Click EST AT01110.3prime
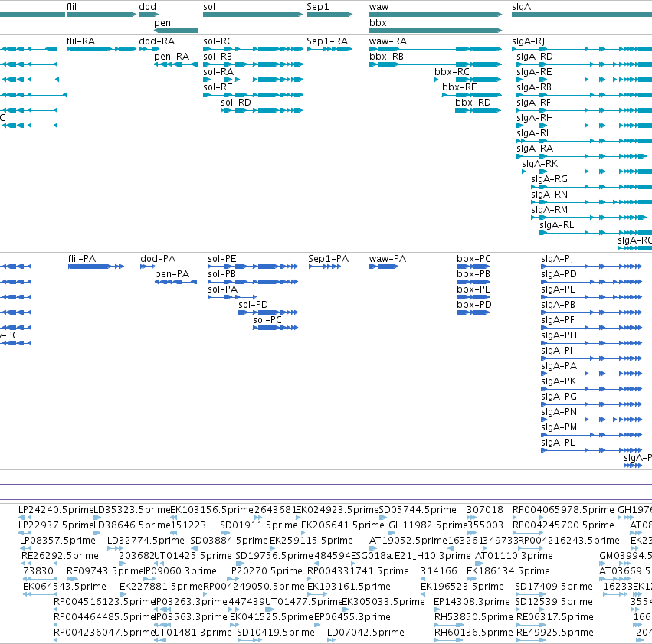The image size is (652, 644). pos(514,556)
